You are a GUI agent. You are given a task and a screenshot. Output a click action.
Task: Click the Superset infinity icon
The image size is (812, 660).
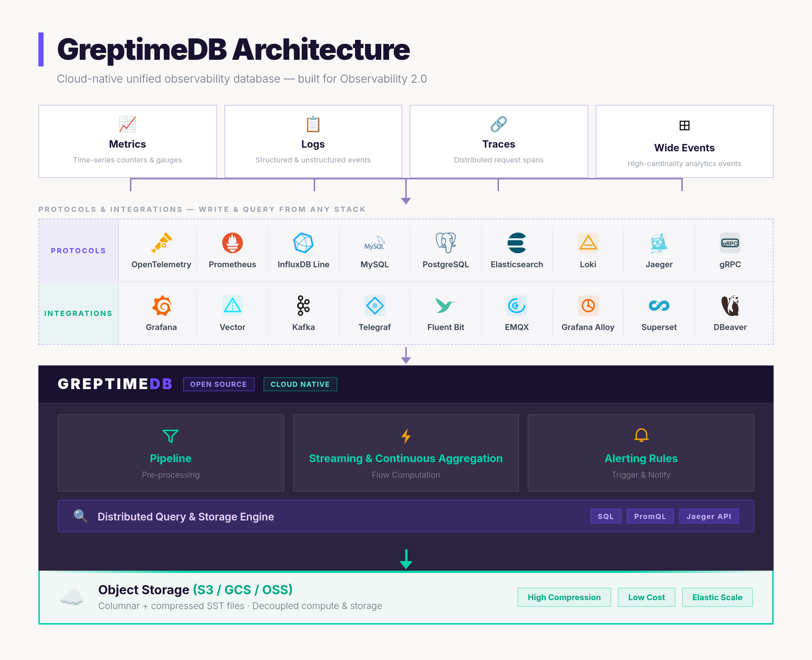coord(659,305)
